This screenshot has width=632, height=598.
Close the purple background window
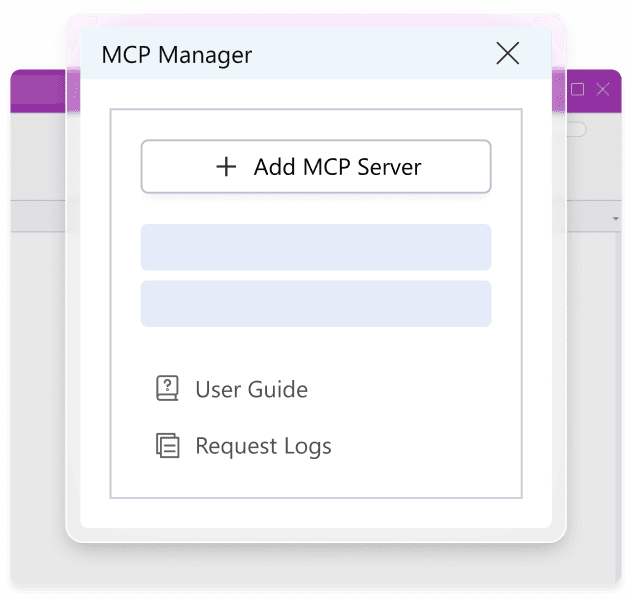tap(603, 90)
